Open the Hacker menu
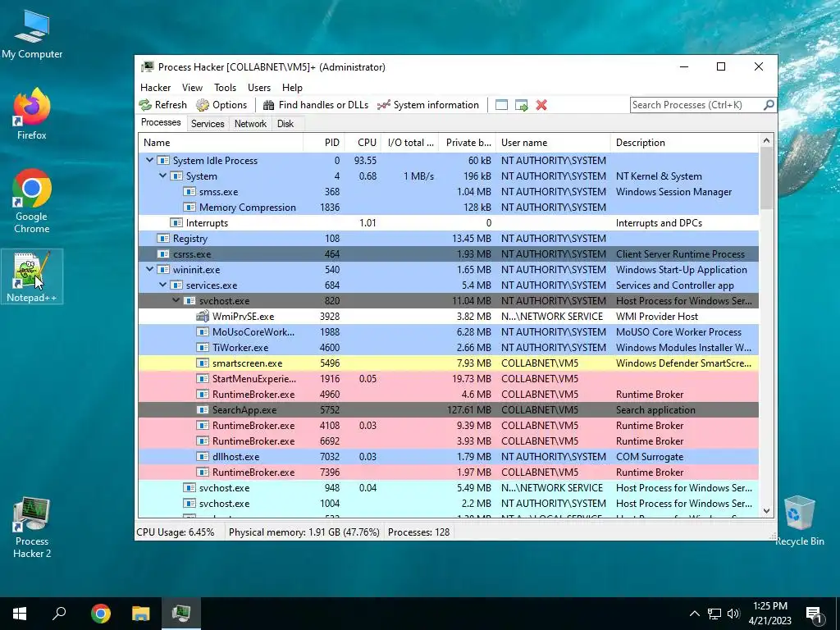The width and height of the screenshot is (840, 630). [155, 88]
